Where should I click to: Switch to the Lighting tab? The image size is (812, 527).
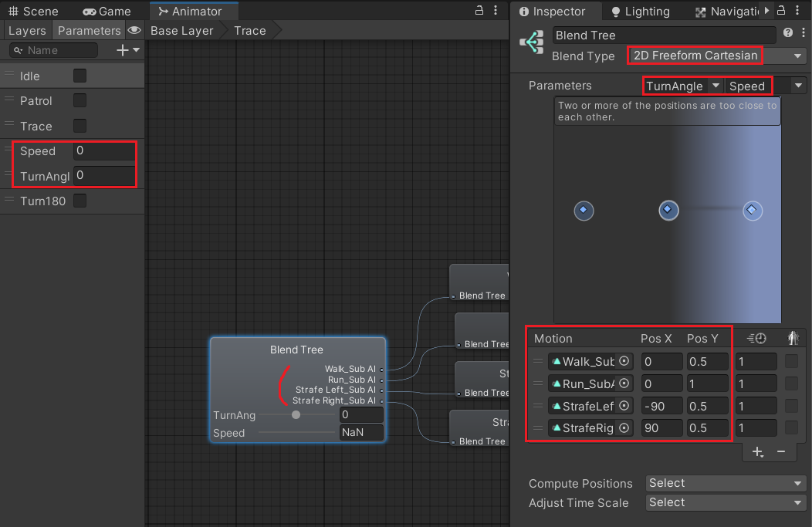pos(641,12)
